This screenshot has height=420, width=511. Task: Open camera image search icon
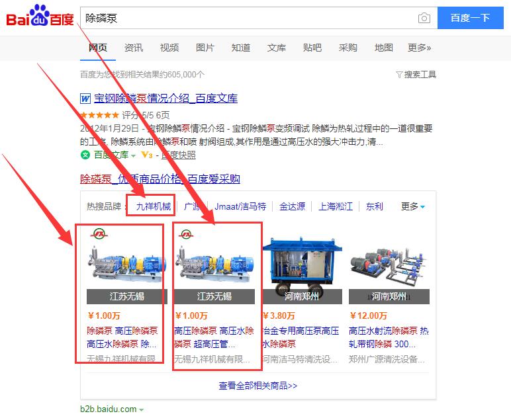[x=424, y=18]
